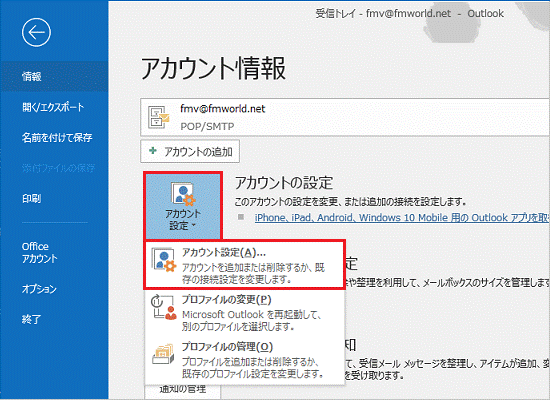Click the folder icon beside プロファイルの管理

163,354
